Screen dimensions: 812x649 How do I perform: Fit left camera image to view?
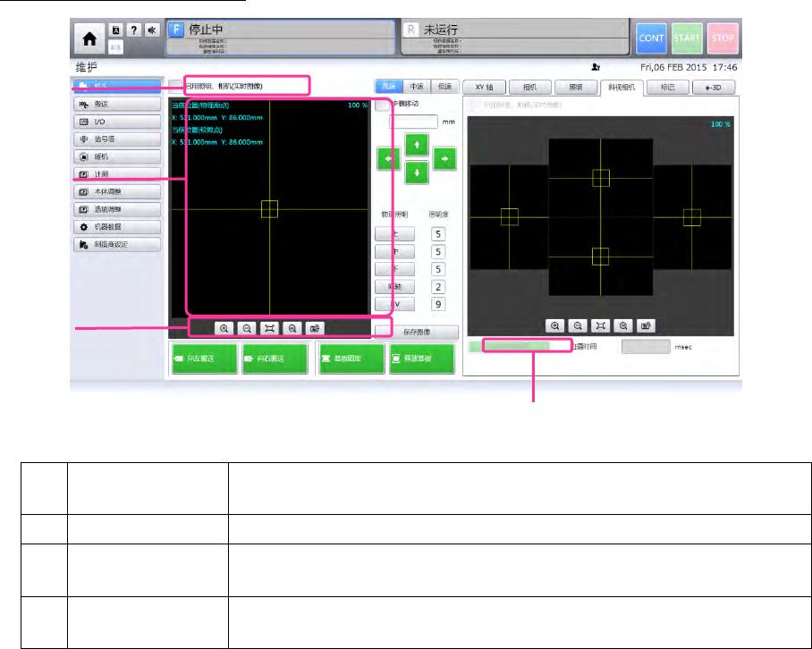(x=268, y=328)
